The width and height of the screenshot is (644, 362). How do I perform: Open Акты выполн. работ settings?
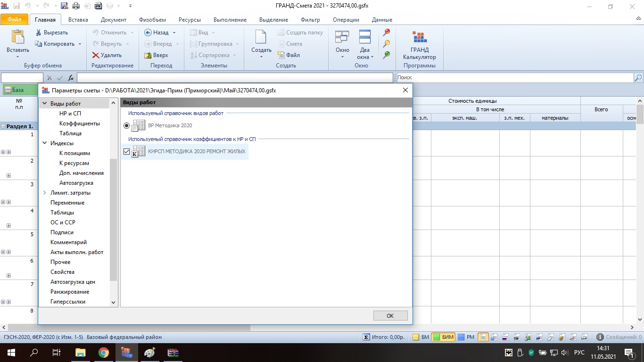pyautogui.click(x=77, y=252)
